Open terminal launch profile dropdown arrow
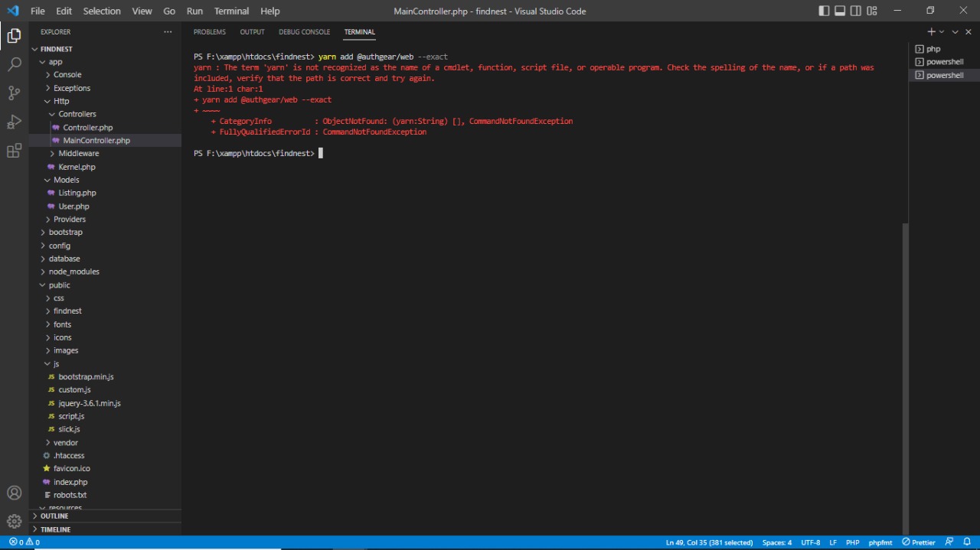The width and height of the screenshot is (980, 550). point(942,32)
